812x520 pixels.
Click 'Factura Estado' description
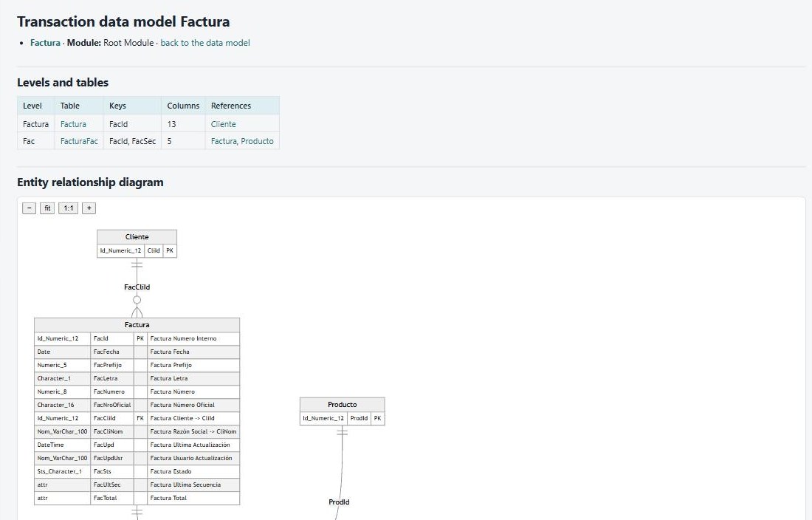click(171, 471)
